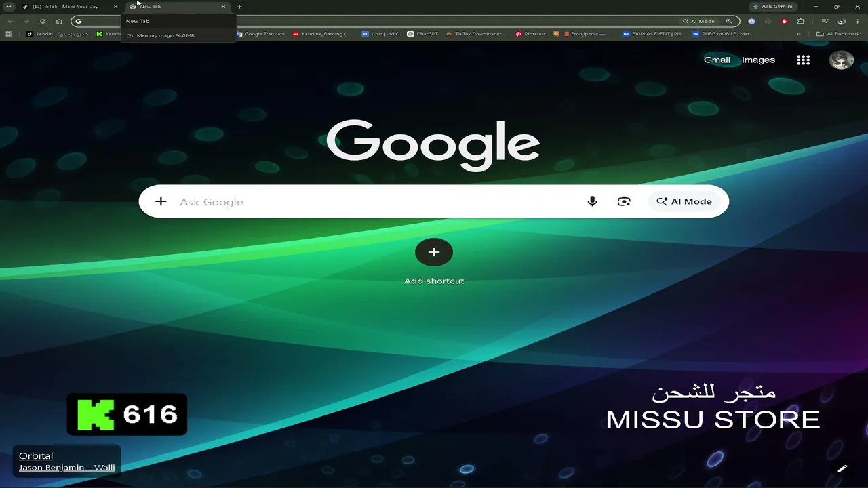Close the New Tab tab
This screenshot has height=488, width=868.
223,7
